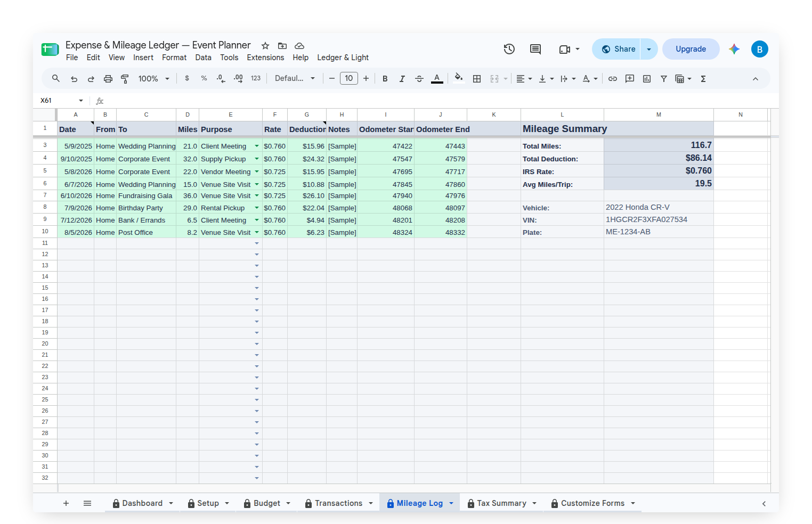Open vertical align dropdown
Viewport: 812px width, 524px height.
[546, 79]
